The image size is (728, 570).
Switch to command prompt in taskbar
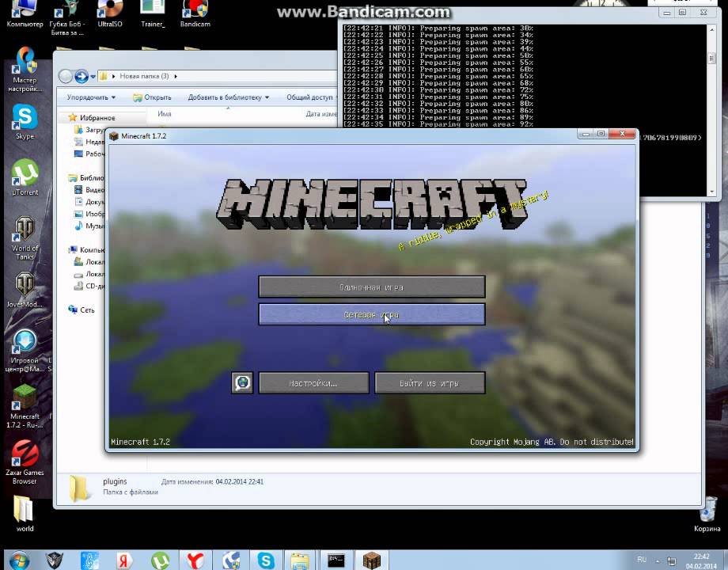click(x=336, y=560)
